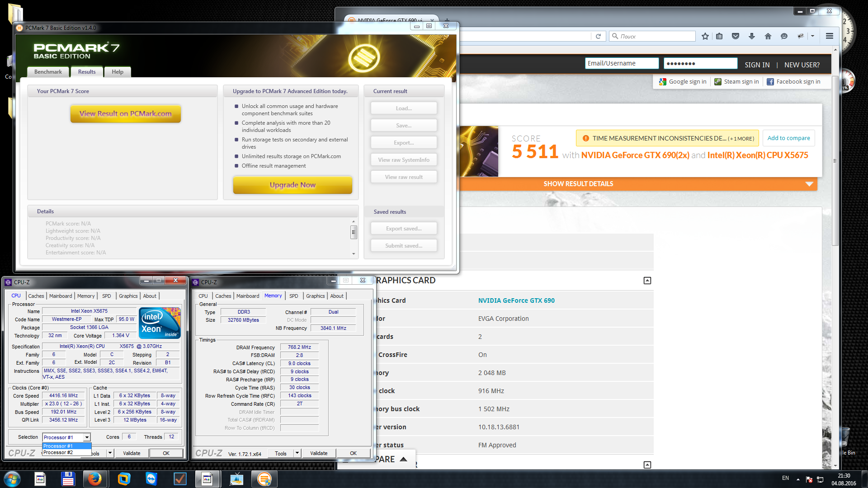The width and height of the screenshot is (868, 488).
Task: Click the flag icon in system tray
Action: (x=809, y=479)
